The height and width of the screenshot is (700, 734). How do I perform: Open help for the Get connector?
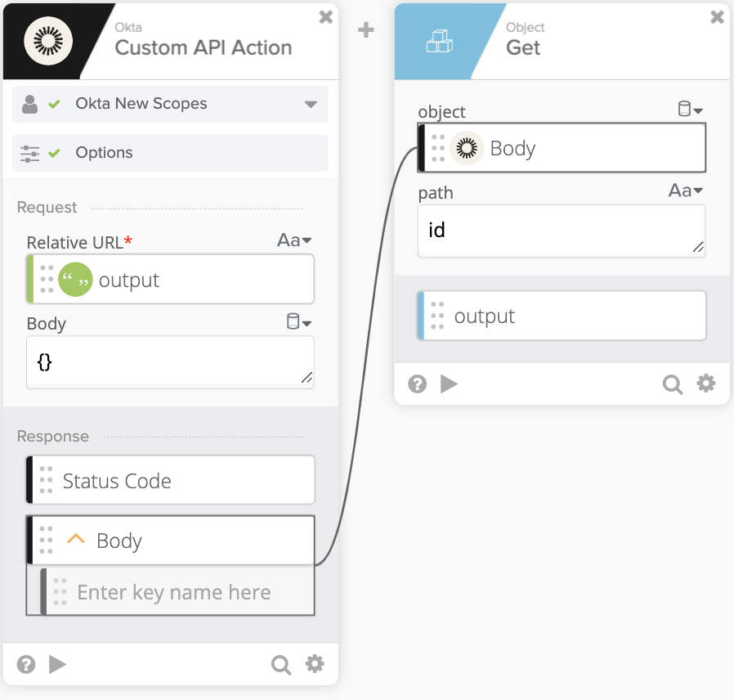417,384
